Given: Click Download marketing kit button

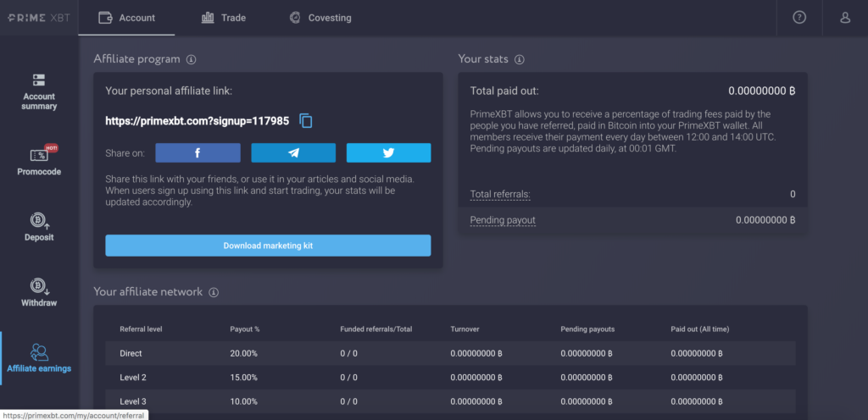Looking at the screenshot, I should pos(268,246).
